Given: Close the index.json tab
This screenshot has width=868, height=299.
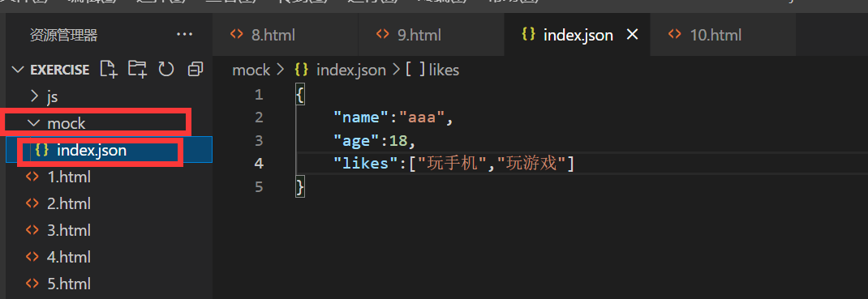Looking at the screenshot, I should (632, 35).
